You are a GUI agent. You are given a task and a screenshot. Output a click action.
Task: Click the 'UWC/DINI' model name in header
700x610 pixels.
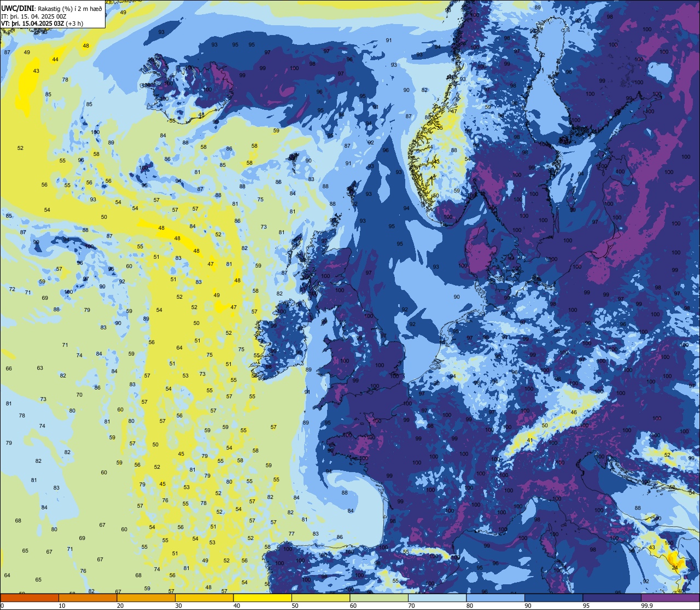[x=17, y=8]
